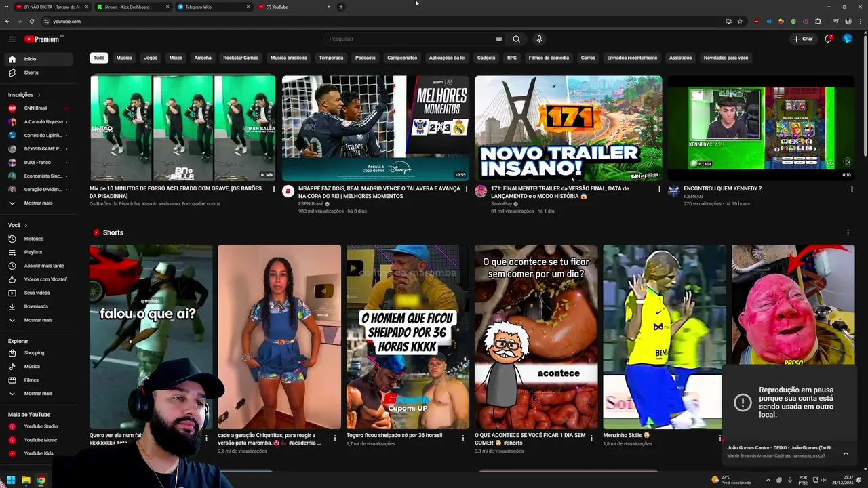Viewport: 868px width, 488px height.
Task: Open the account avatar menu
Action: 847,39
